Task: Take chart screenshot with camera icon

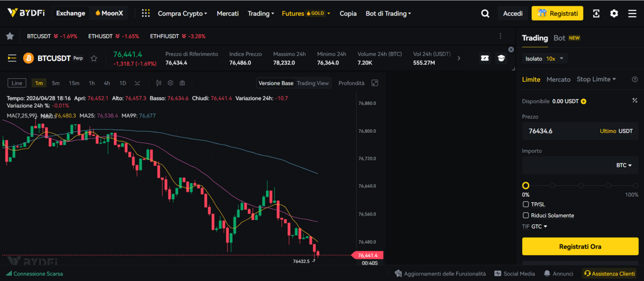Action: (182, 83)
